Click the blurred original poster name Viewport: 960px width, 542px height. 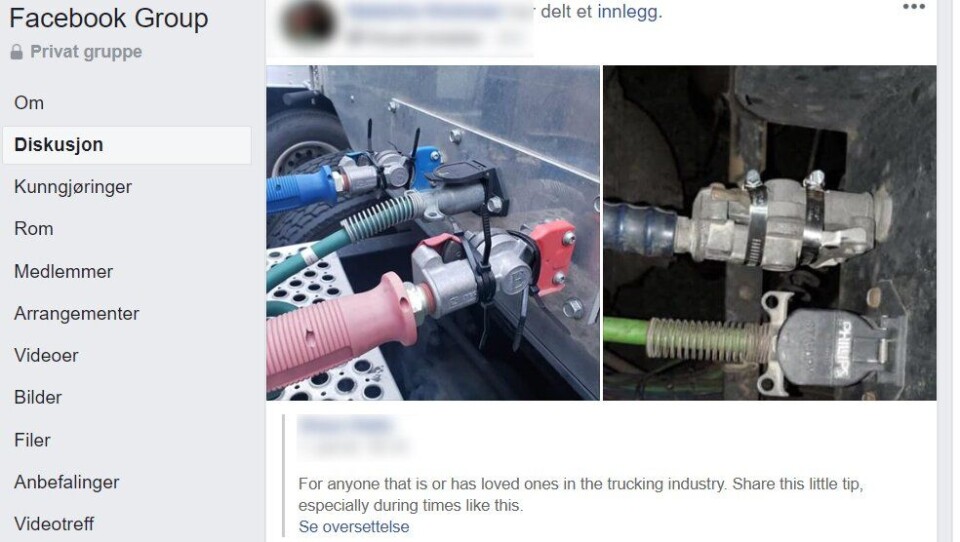tap(347, 424)
